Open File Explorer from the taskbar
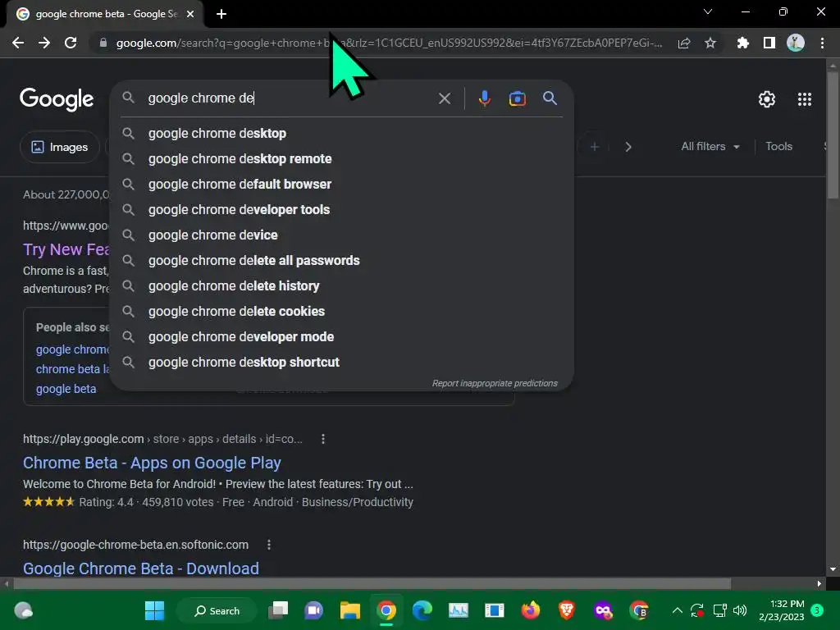Viewport: 840px width, 630px height. click(x=349, y=610)
